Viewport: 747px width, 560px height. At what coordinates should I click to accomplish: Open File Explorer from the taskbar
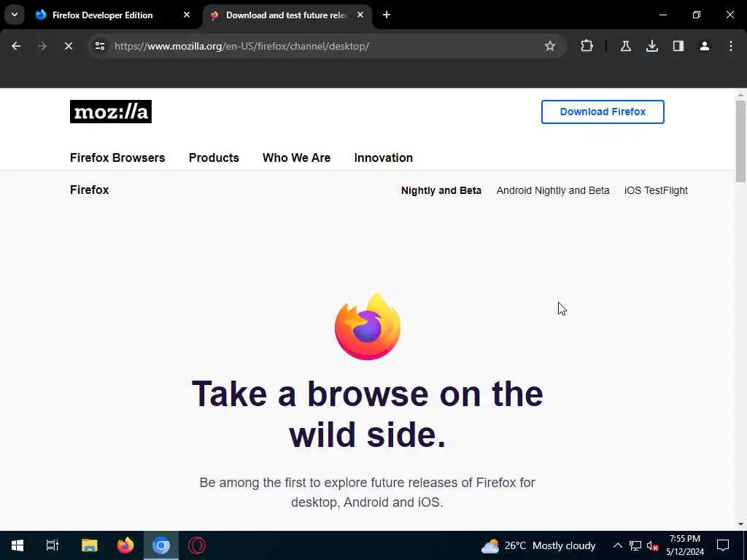click(90, 545)
